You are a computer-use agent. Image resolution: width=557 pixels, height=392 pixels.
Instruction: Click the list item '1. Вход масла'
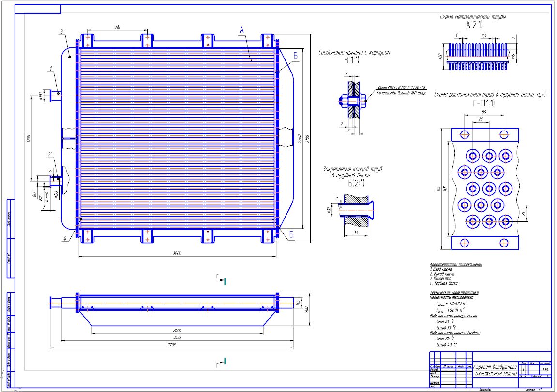pos(440,269)
